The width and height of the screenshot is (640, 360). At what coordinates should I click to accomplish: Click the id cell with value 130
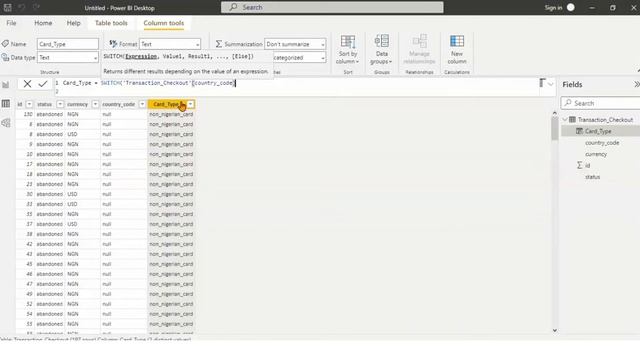(x=25, y=114)
